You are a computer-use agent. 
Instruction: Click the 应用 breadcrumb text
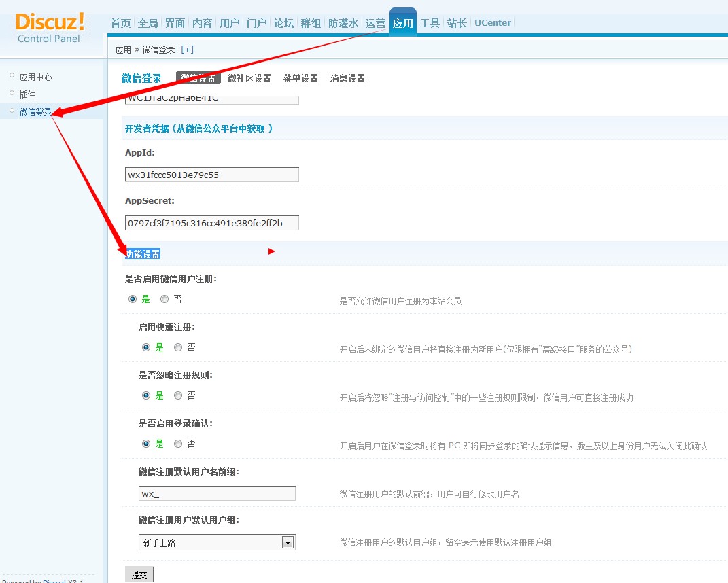click(x=123, y=50)
